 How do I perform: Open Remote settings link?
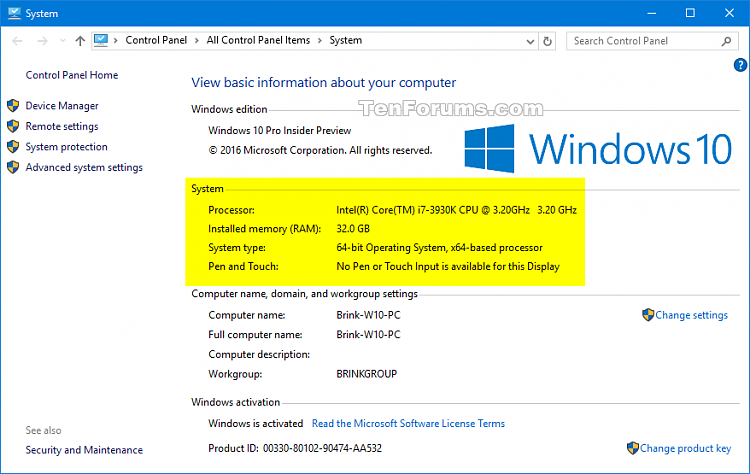[62, 126]
